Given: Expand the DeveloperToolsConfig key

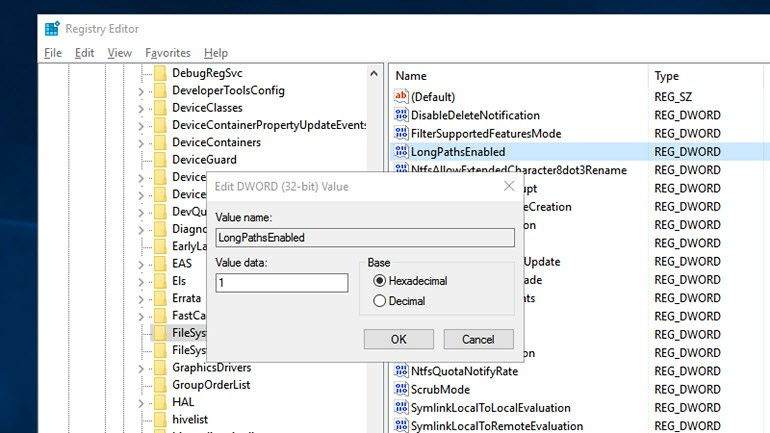Looking at the screenshot, I should (x=141, y=91).
